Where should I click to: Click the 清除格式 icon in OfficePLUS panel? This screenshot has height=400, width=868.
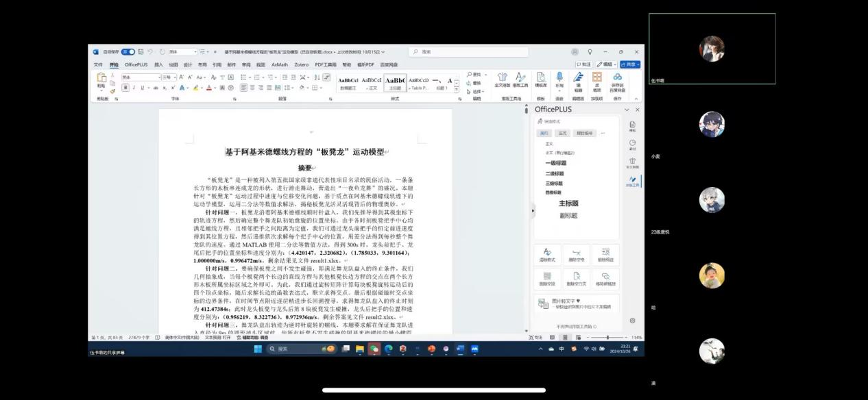click(546, 253)
